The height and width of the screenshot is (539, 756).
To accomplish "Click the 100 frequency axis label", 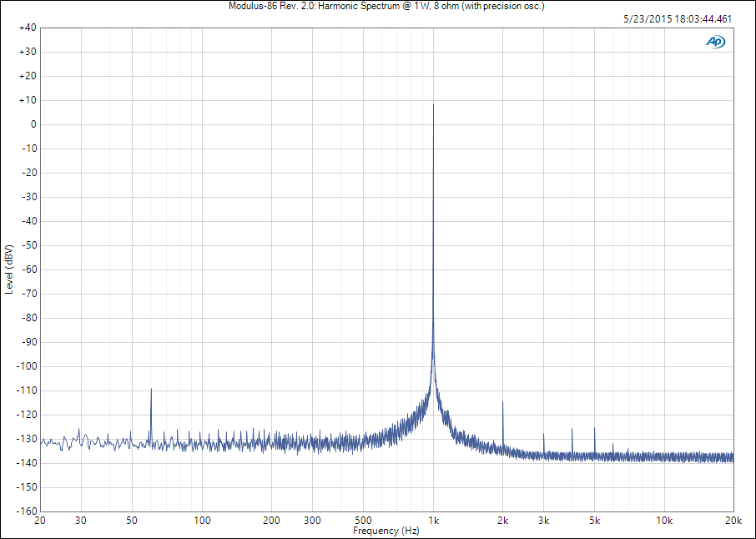I will (202, 521).
